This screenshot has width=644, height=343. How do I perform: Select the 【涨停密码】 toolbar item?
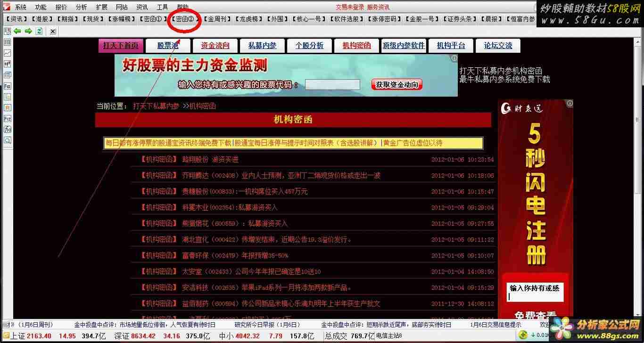pyautogui.click(x=385, y=19)
